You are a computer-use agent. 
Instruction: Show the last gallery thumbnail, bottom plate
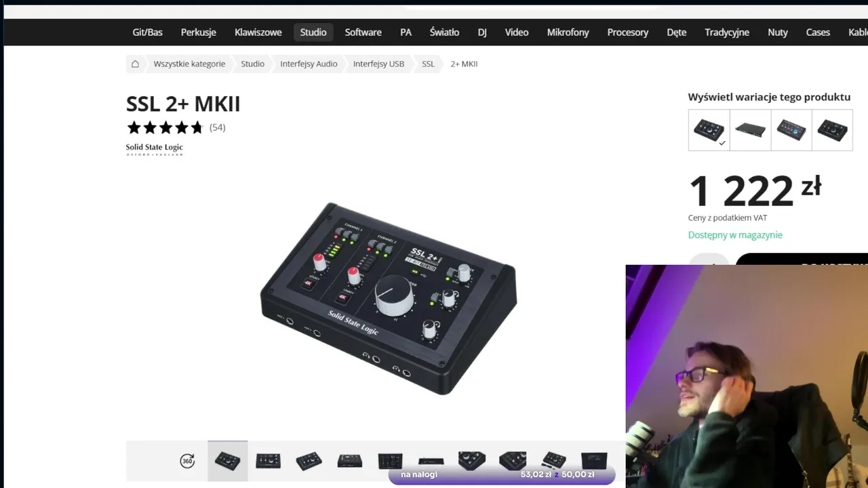coord(594,461)
